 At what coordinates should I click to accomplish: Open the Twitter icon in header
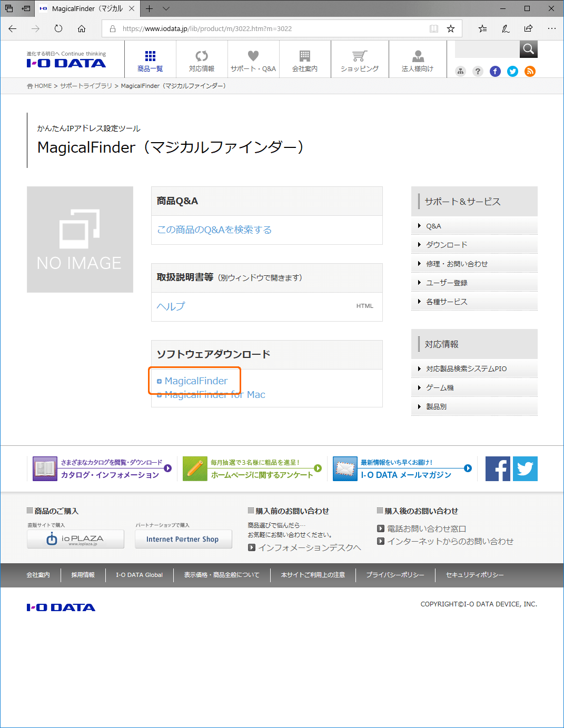[512, 72]
